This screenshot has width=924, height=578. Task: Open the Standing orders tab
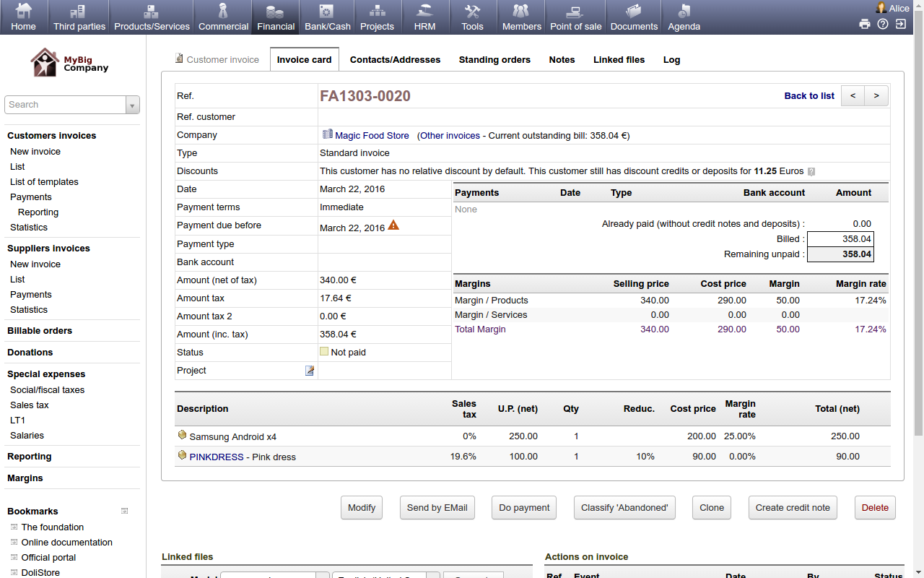pos(494,60)
